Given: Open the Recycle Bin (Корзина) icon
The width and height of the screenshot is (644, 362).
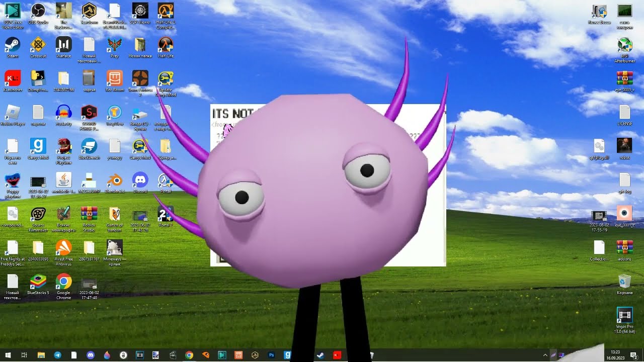Looking at the screenshot, I should point(624,284).
